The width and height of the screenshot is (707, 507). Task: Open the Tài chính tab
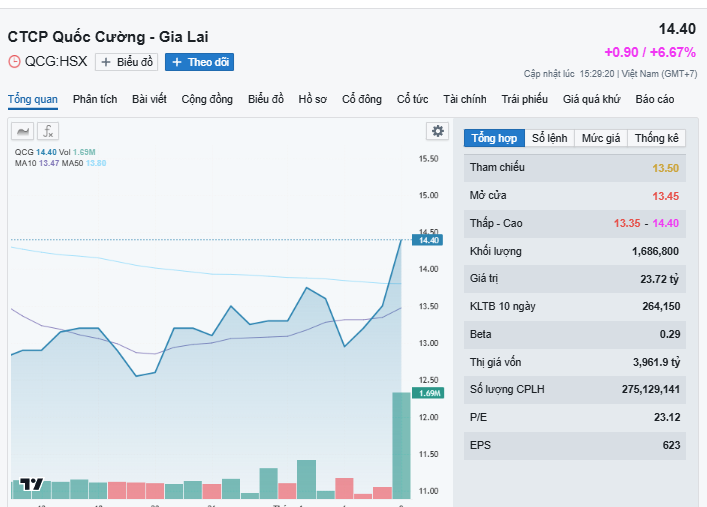click(x=465, y=99)
